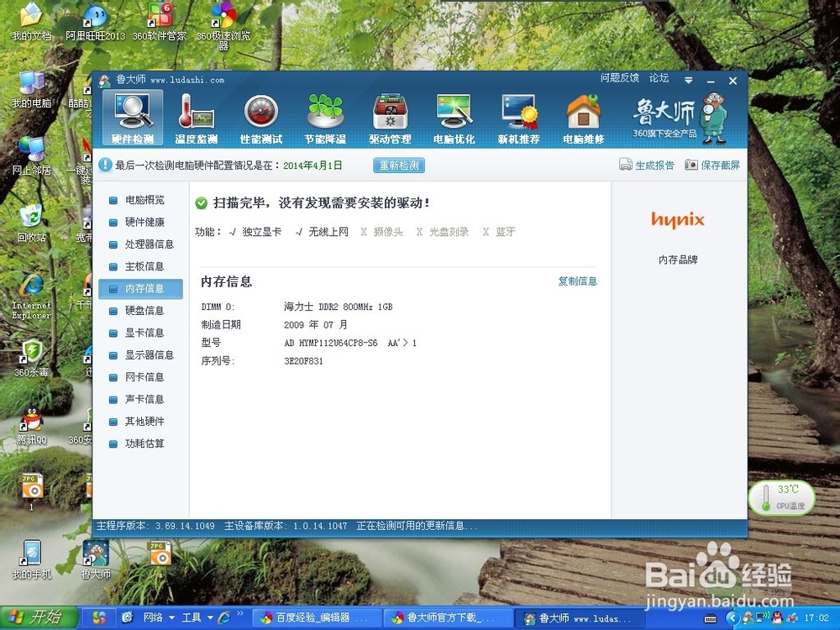The height and width of the screenshot is (630, 840).
Task: Select 我的电脑 desktop icon
Action: pyautogui.click(x=31, y=89)
